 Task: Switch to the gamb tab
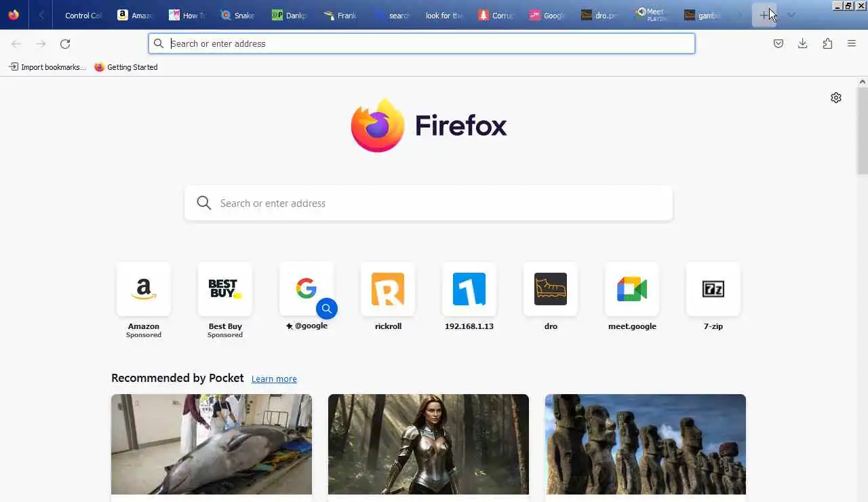click(703, 15)
